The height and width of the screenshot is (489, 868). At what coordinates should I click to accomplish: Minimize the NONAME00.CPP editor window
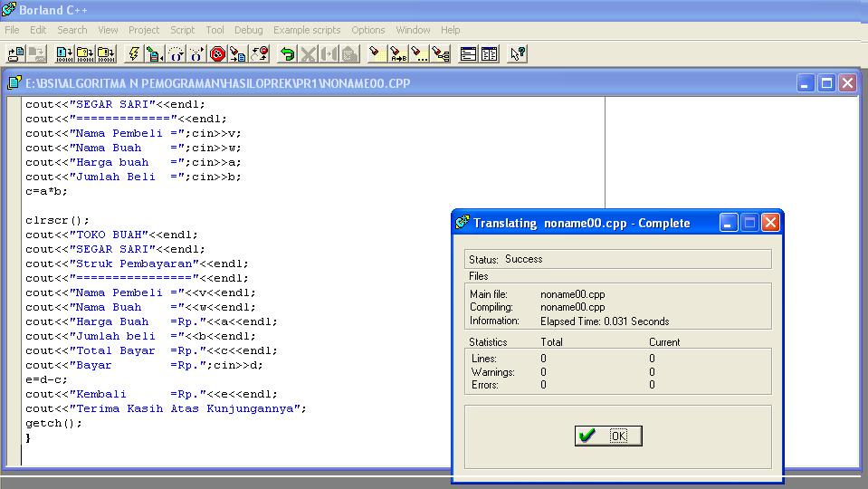806,83
